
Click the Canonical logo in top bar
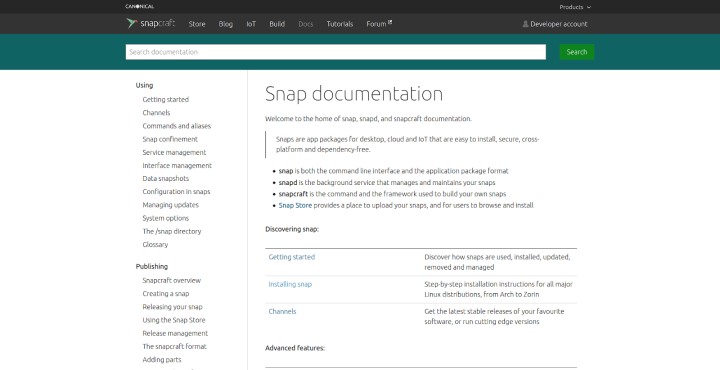tap(140, 6)
